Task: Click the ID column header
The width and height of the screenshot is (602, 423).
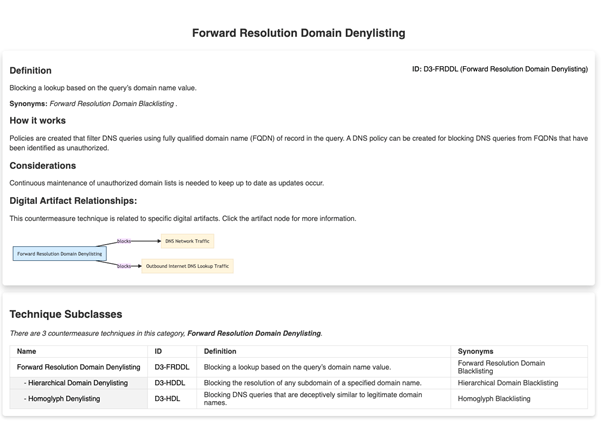Action: [159, 351]
